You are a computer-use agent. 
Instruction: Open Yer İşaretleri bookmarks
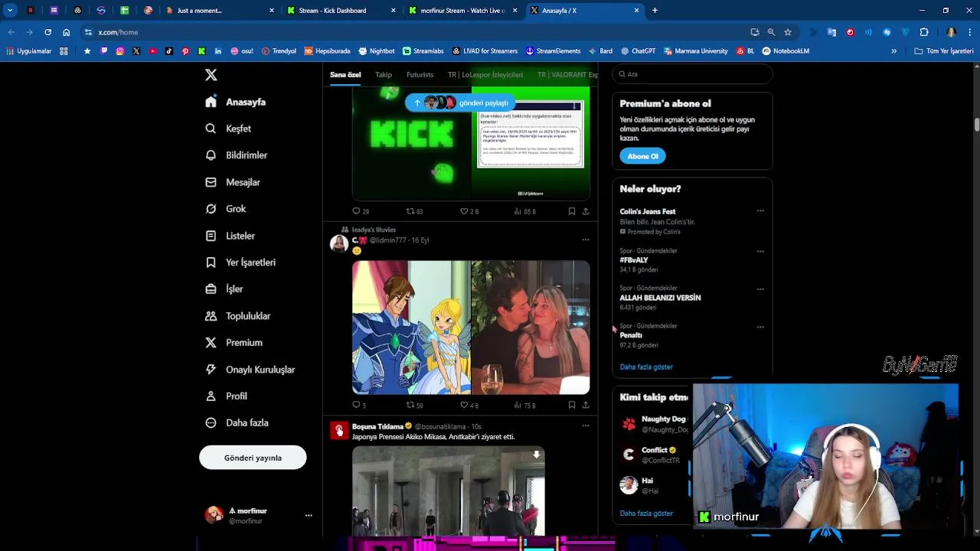coord(240,262)
